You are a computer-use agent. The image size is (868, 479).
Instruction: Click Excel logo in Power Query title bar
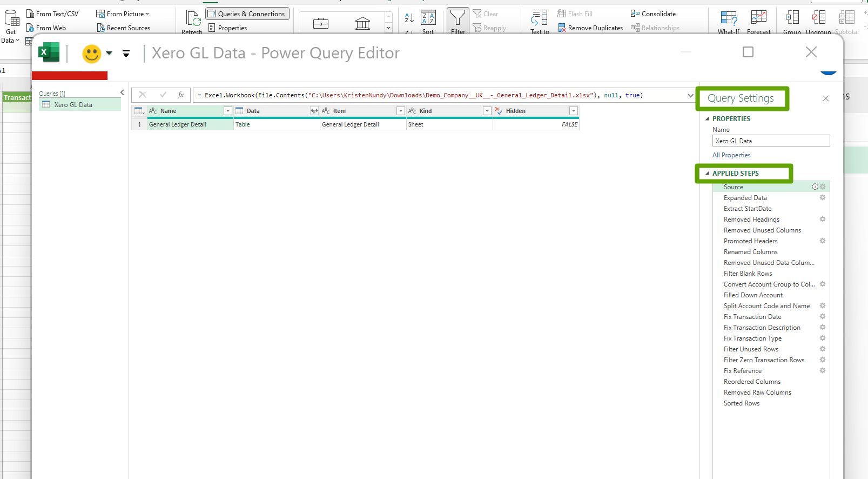pyautogui.click(x=49, y=52)
